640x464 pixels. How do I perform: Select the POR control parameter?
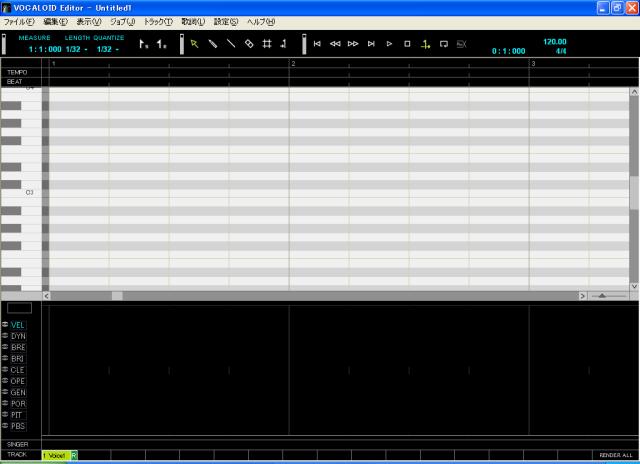pos(18,404)
